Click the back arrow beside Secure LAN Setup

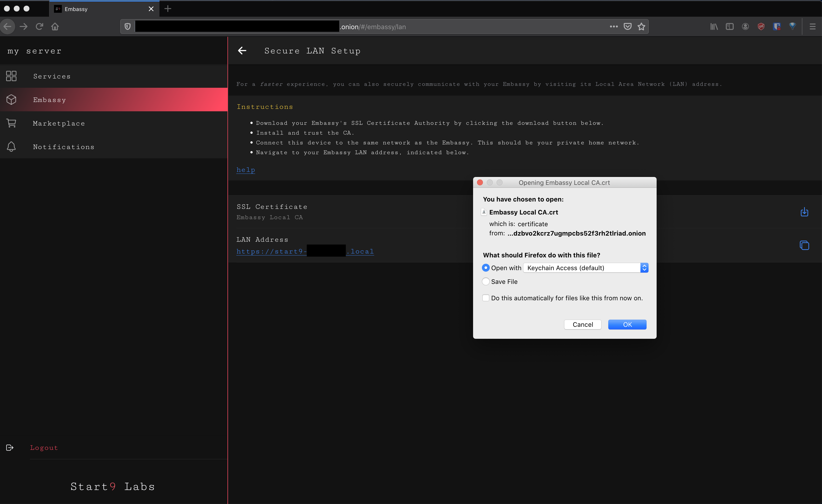(x=242, y=51)
